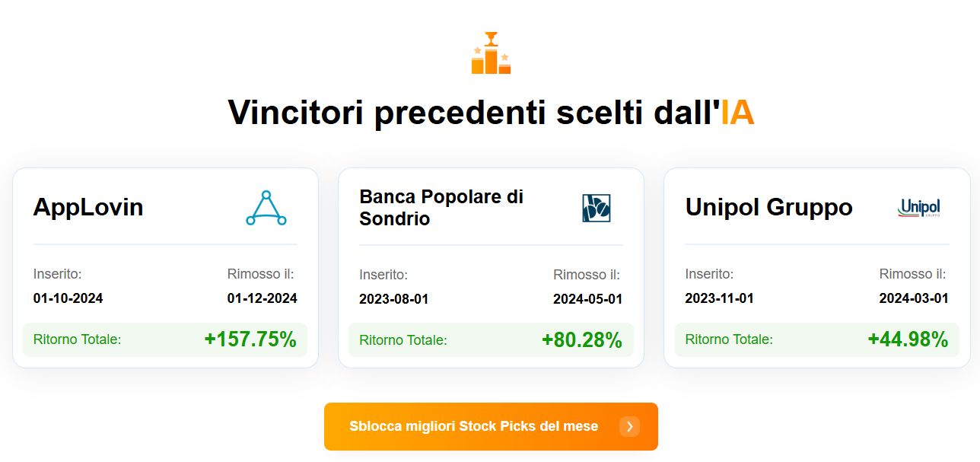This screenshot has width=980, height=462.
Task: Click the trophy podium icon
Action: coord(491,53)
